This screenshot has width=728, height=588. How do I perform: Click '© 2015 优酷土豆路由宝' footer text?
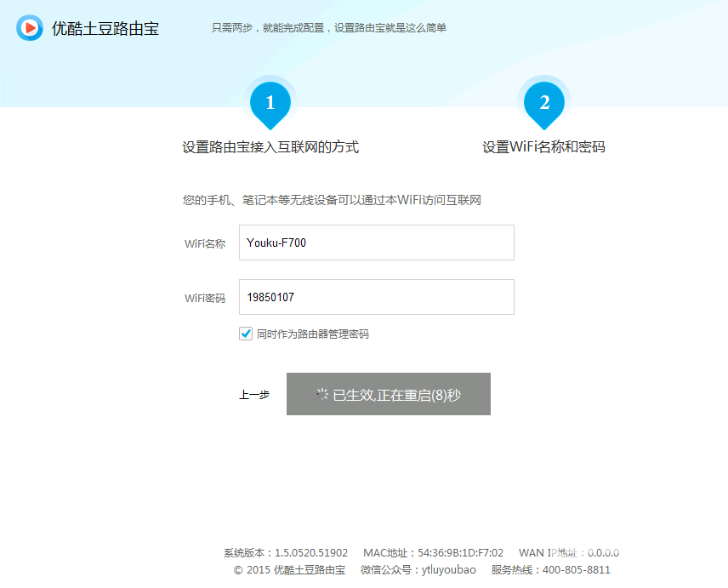[x=289, y=570]
